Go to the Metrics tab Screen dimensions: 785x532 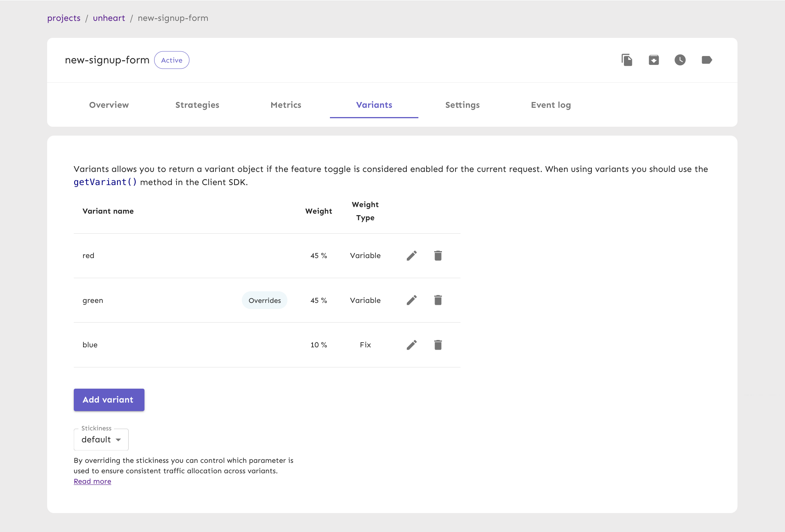coord(286,105)
